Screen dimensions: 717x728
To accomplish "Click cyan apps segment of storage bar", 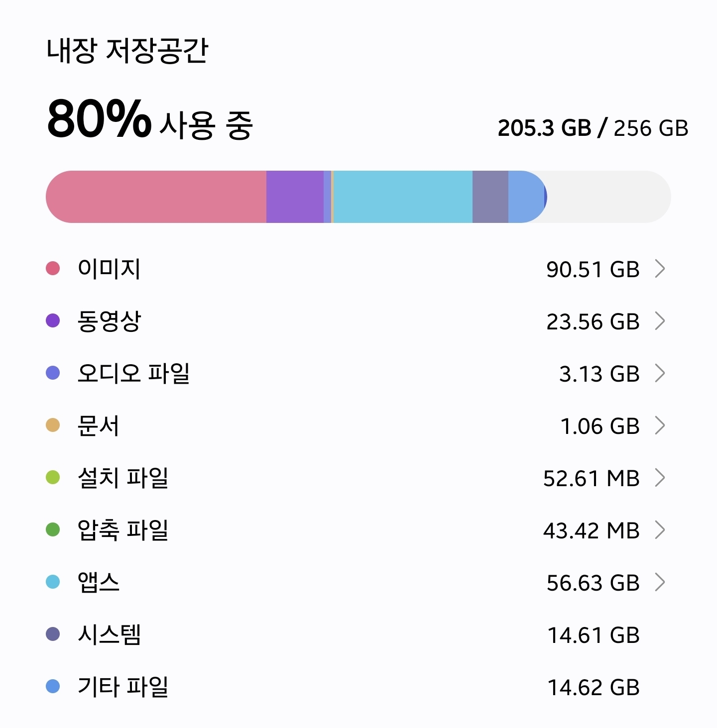I will [402, 197].
